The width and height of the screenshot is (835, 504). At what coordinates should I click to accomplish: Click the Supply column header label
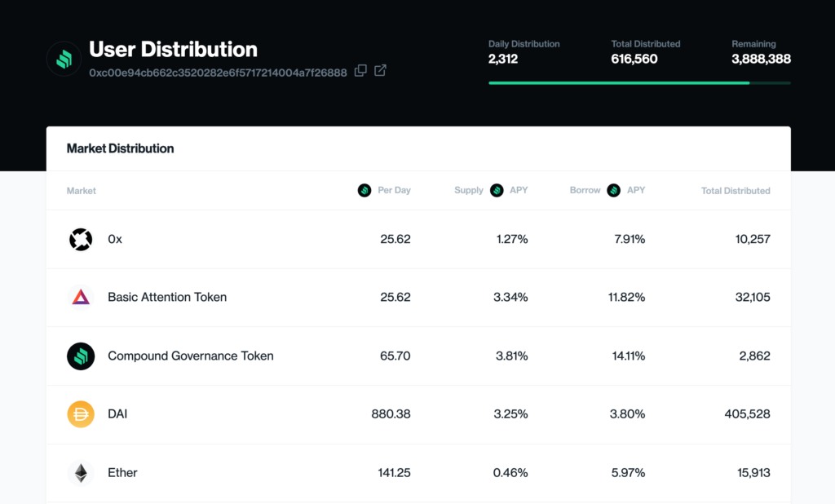pyautogui.click(x=469, y=190)
